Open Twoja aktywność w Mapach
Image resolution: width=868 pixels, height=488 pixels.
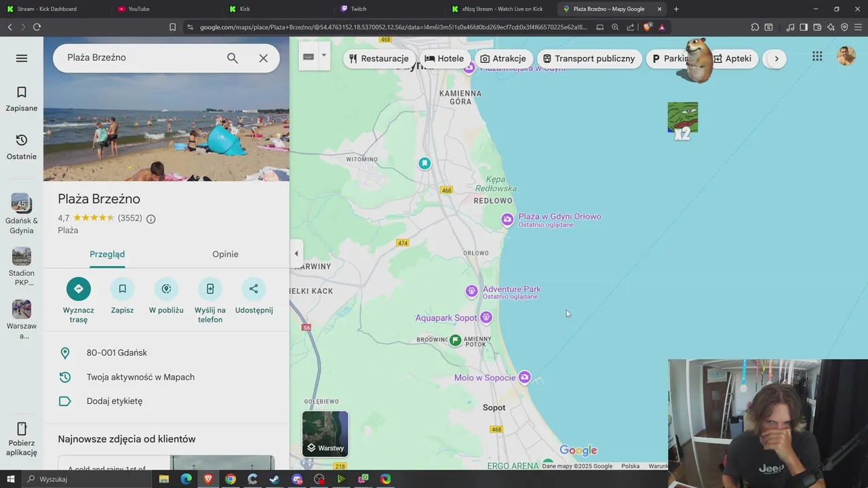166,377
